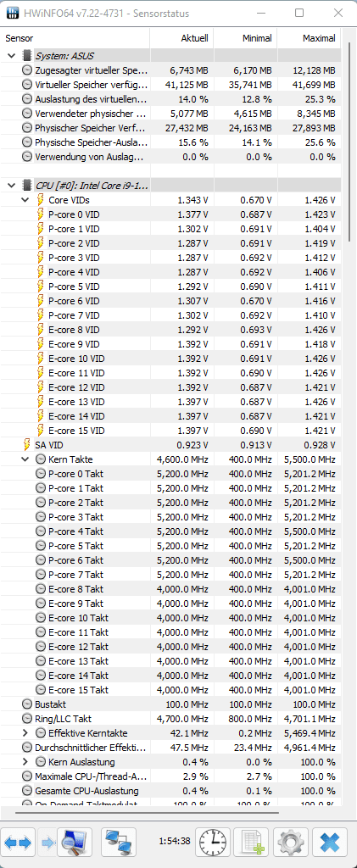
Task: Collapse the System: ASUS group
Action: tap(11, 56)
